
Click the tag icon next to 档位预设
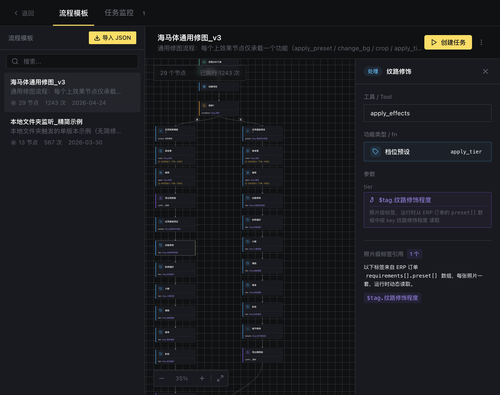(375, 152)
